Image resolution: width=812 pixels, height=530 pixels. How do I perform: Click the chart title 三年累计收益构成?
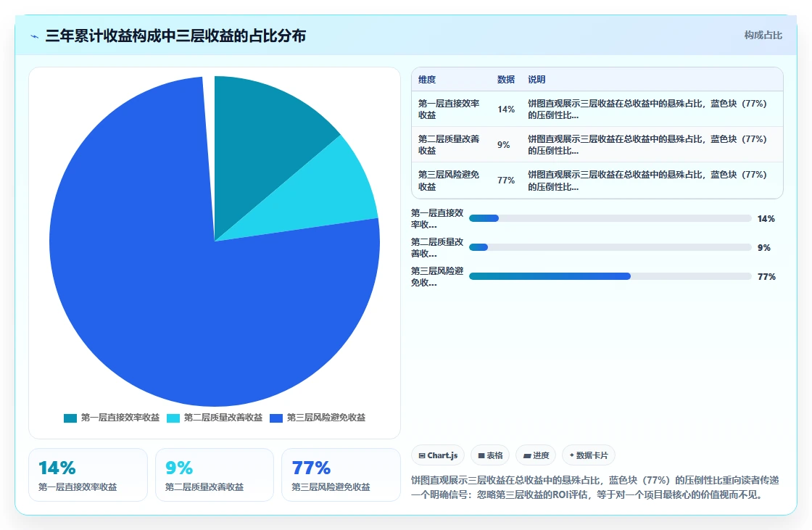click(x=175, y=36)
